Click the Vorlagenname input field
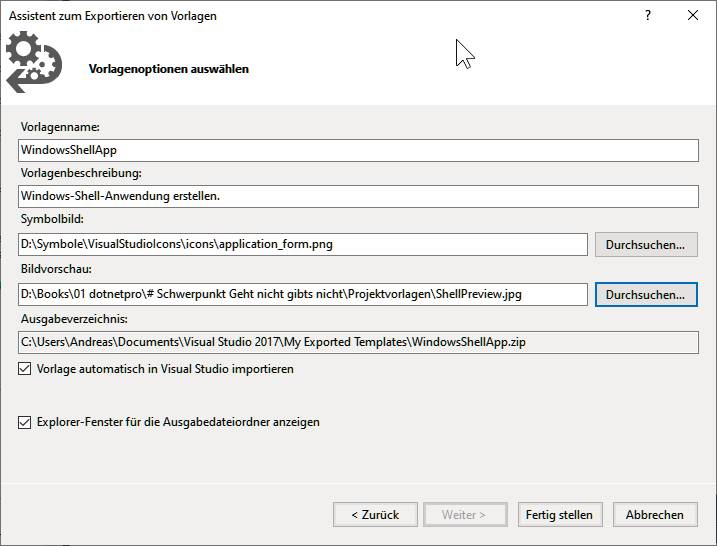Viewport: 717px width, 546px height. click(x=358, y=150)
